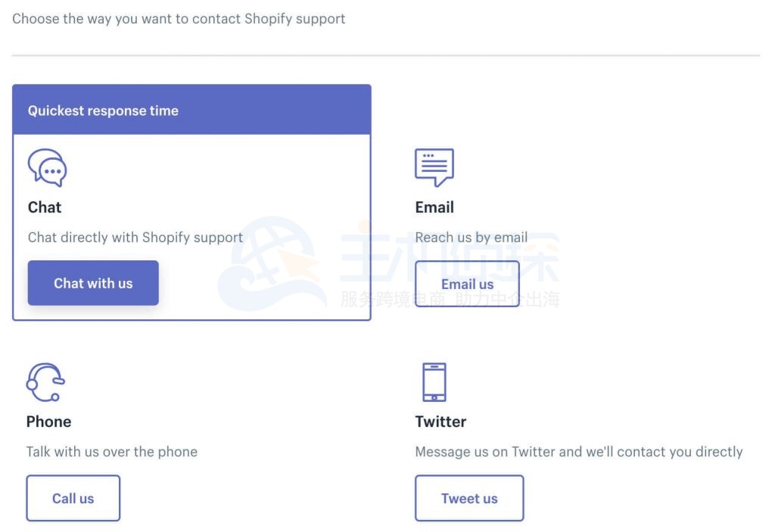The height and width of the screenshot is (532, 775).
Task: Click the 'Chat directly with Shopify support' text
Action: point(135,238)
